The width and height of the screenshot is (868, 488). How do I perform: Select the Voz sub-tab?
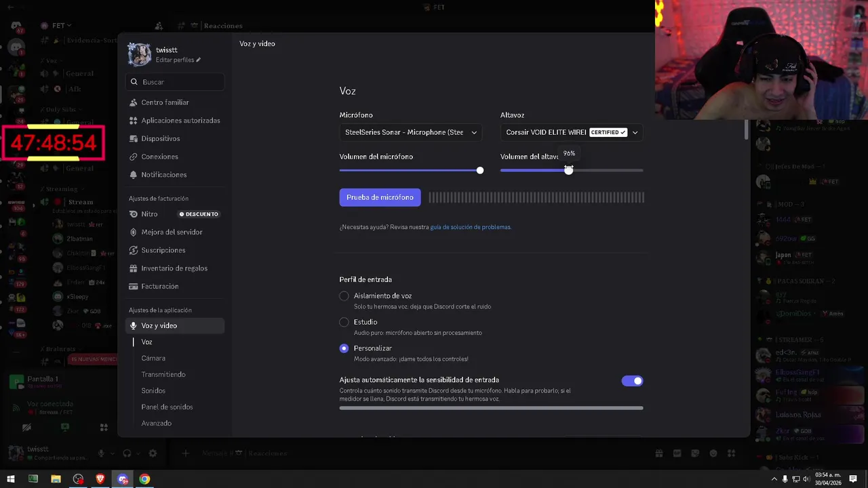pos(147,342)
